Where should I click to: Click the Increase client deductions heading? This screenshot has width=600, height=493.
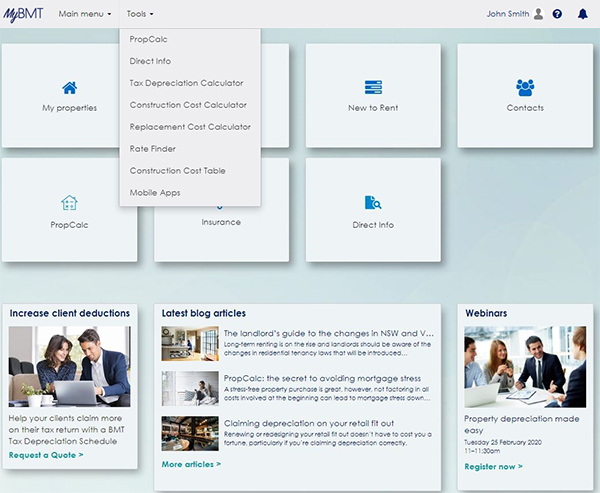(70, 313)
